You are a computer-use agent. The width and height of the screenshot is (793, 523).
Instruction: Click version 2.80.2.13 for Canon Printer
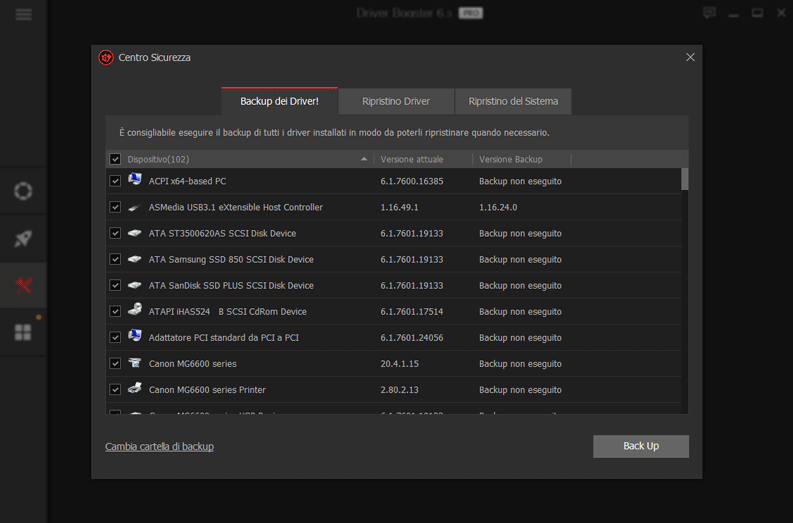(x=400, y=390)
